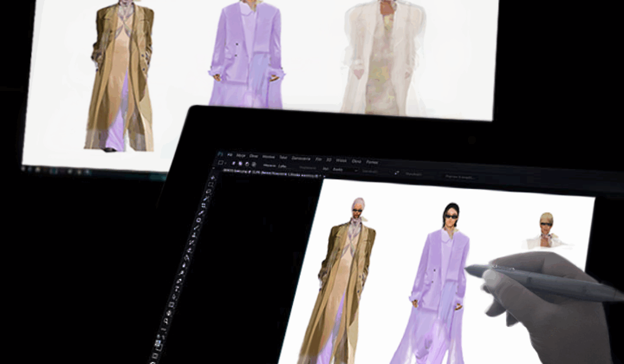
Task: Select Intersect with selection mode icon
Action: [x=254, y=165]
